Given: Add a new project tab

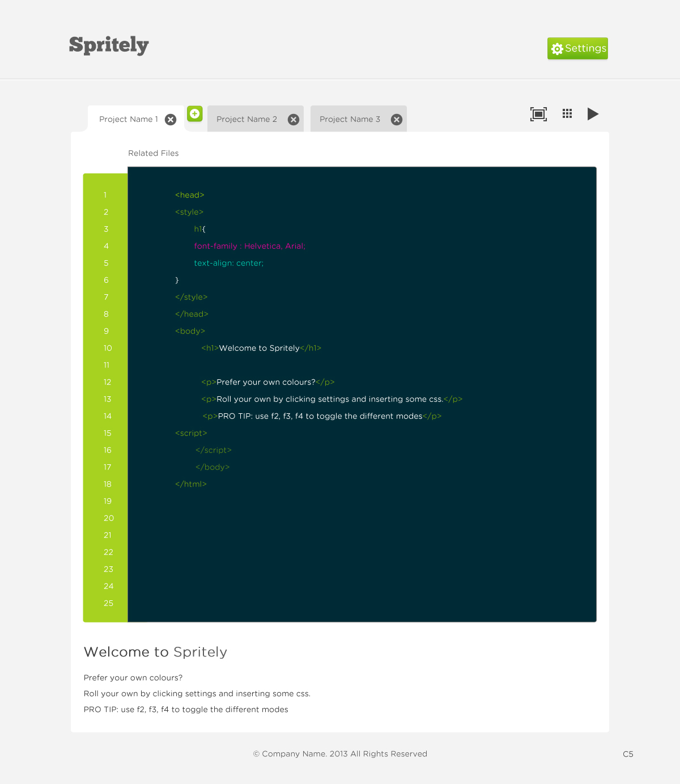Looking at the screenshot, I should (194, 113).
